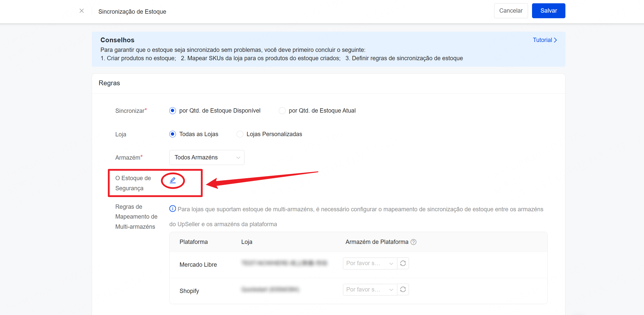Close the Sincronização de Estoque panel with X
Viewport: 644px width, 315px height.
[x=82, y=11]
